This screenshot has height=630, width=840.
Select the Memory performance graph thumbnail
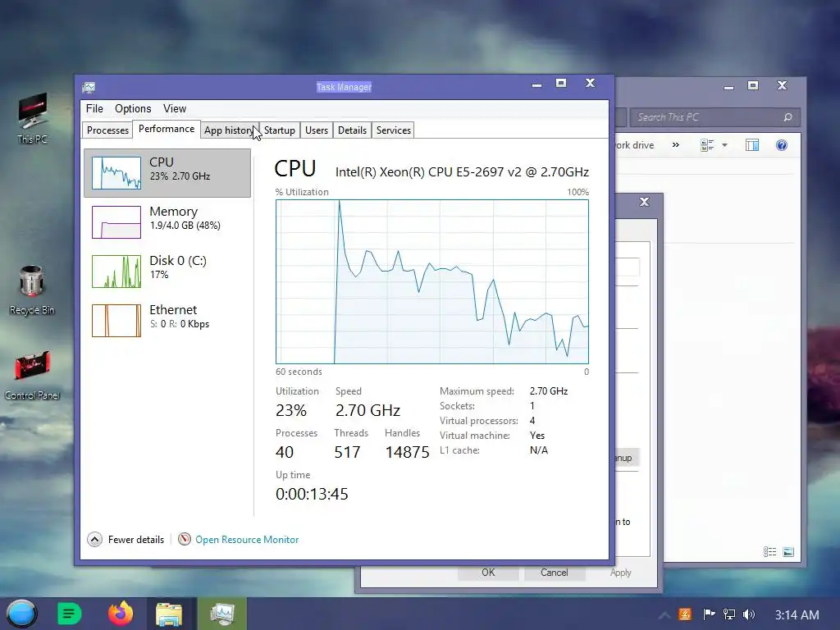[x=116, y=222]
